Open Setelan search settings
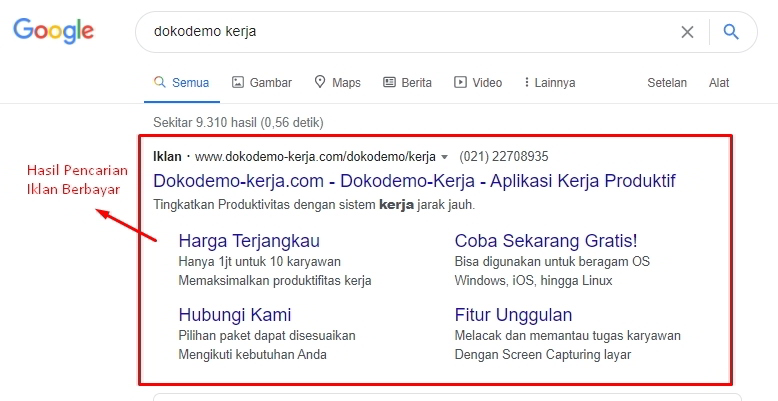 click(x=667, y=82)
